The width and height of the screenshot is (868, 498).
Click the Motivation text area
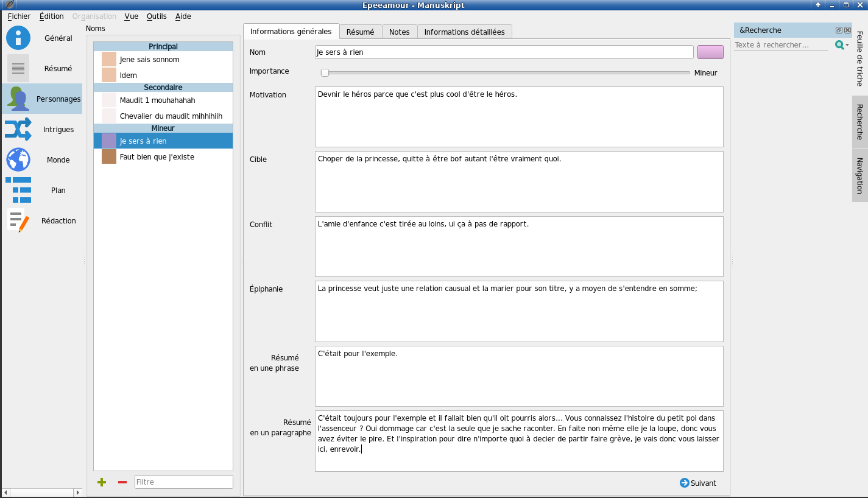pos(519,117)
